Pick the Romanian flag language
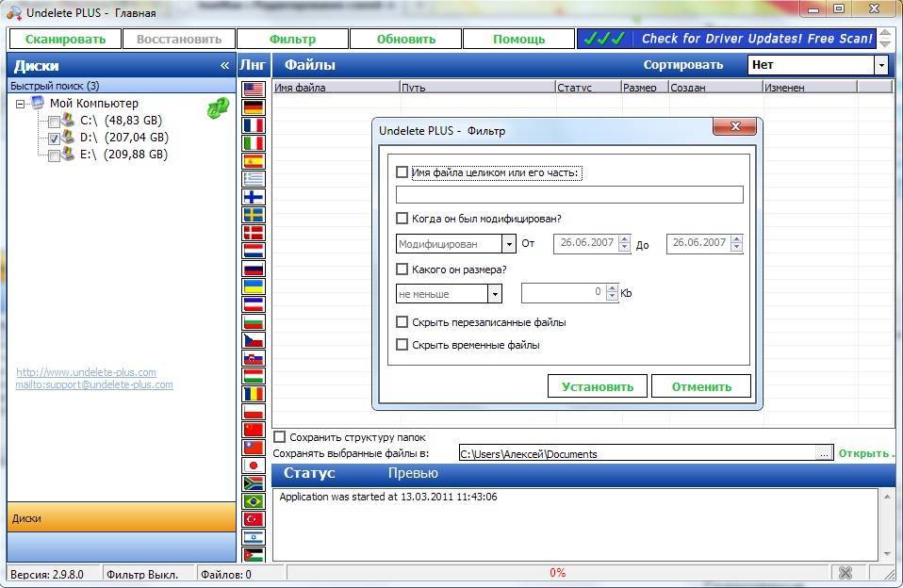 pyautogui.click(x=254, y=393)
